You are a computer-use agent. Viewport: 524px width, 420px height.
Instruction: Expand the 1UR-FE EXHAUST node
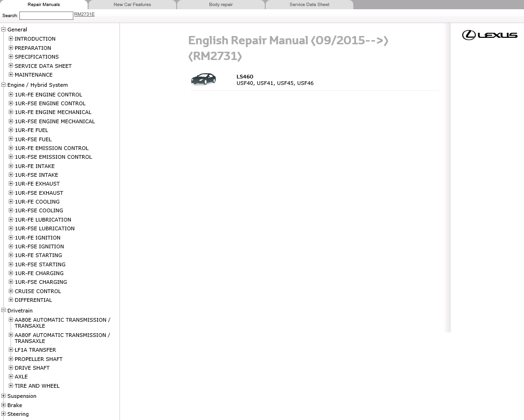11,184
